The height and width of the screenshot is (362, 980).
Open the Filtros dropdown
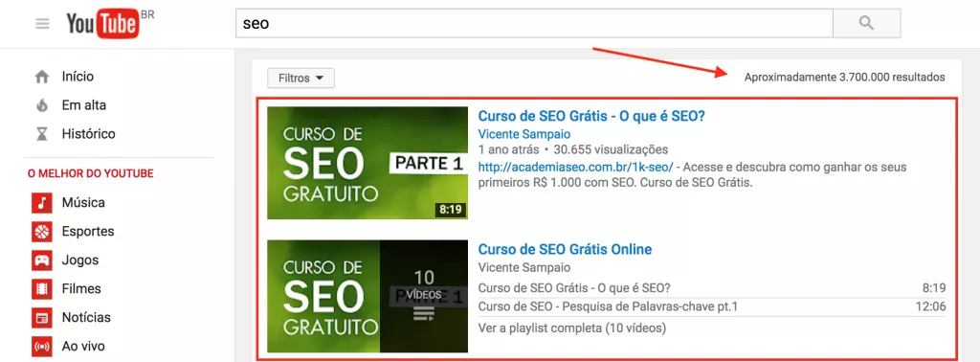[x=301, y=79]
